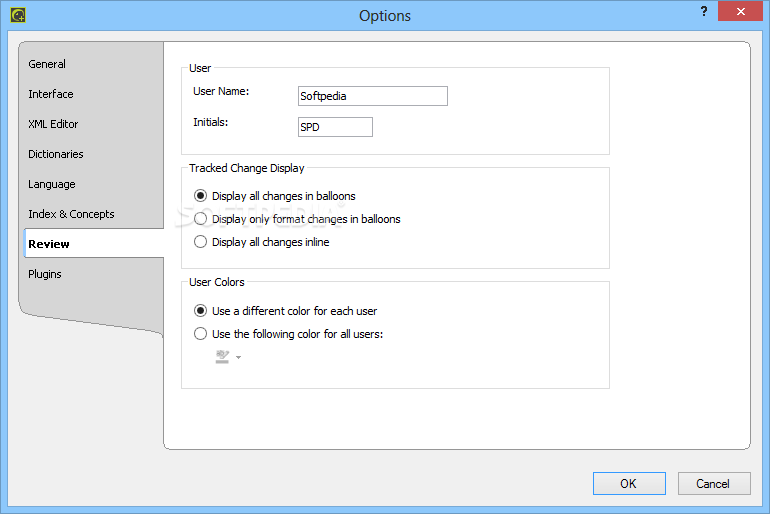770x514 pixels.
Task: Open the Plugins tab
Action: pos(45,274)
